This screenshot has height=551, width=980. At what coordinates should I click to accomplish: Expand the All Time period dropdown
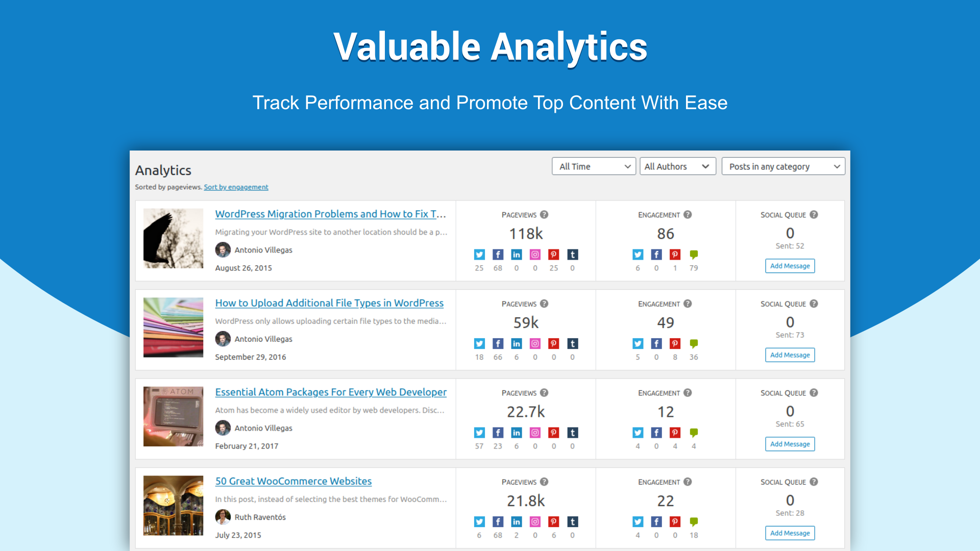click(594, 166)
